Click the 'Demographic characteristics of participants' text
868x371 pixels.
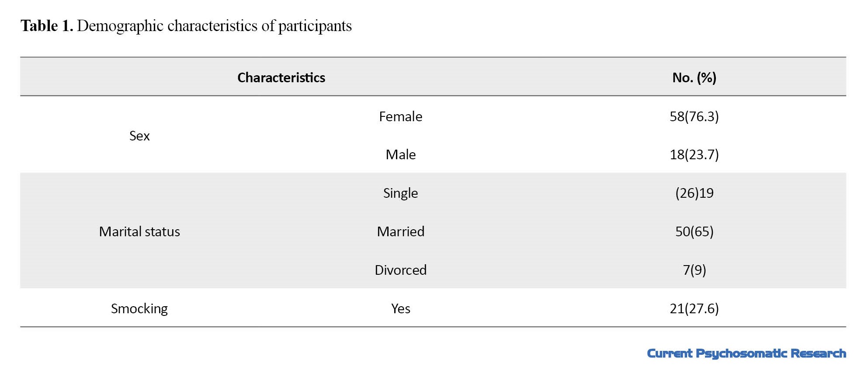point(214,26)
